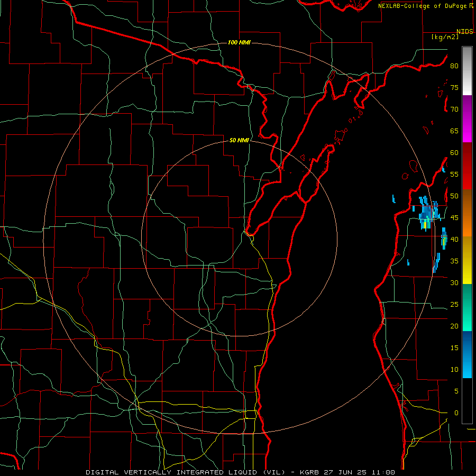476x476 pixels.
Task: Click the NIDS label
Action: tap(464, 32)
